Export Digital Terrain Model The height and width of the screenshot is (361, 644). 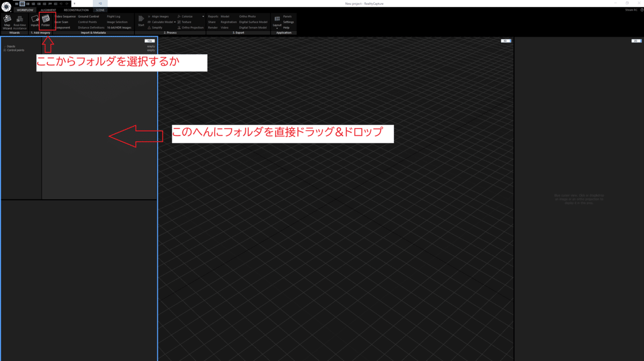click(x=253, y=27)
